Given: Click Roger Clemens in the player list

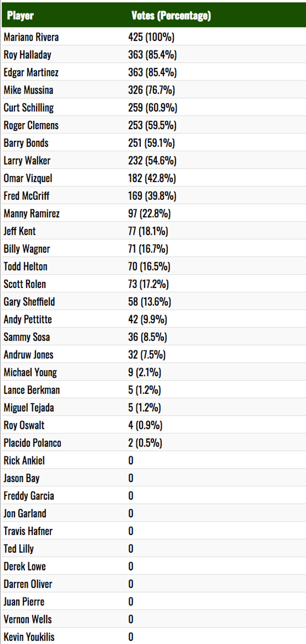Looking at the screenshot, I should [x=31, y=125].
